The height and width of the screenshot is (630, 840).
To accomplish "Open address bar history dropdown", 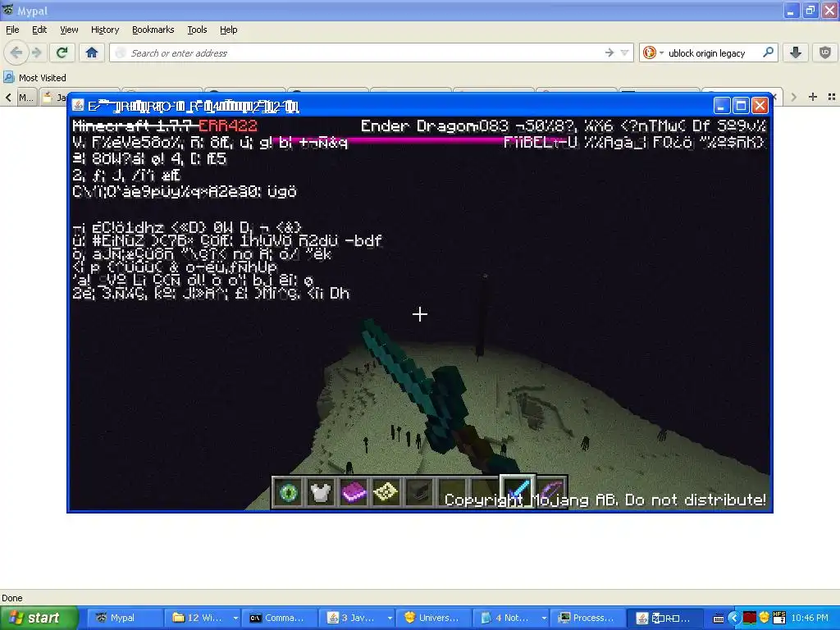I will click(624, 52).
